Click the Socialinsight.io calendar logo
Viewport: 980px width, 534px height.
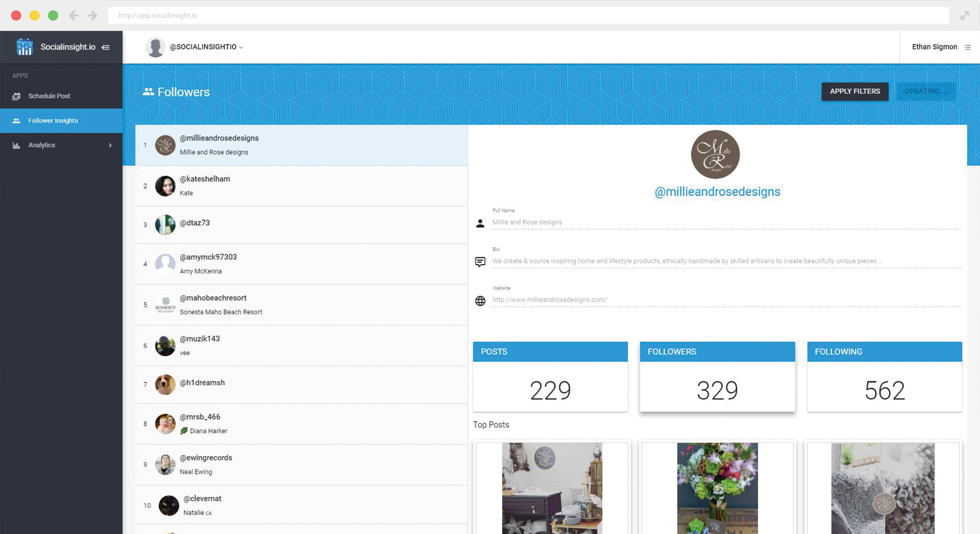[x=24, y=46]
